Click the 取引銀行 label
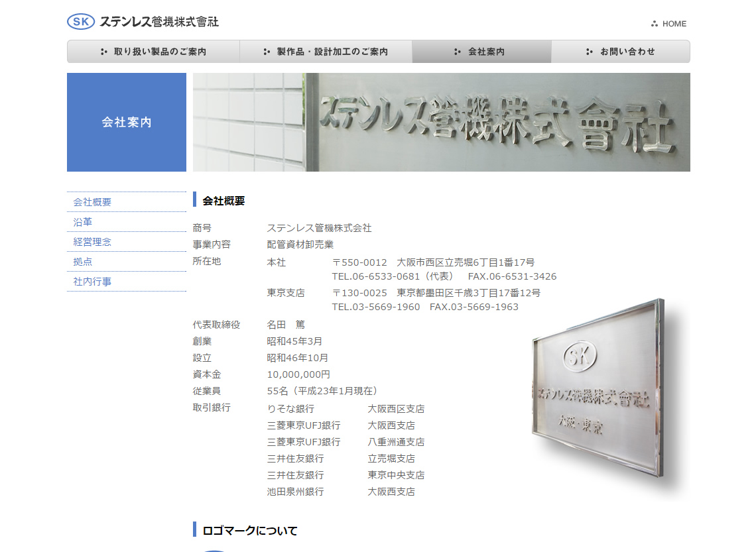 click(x=212, y=408)
